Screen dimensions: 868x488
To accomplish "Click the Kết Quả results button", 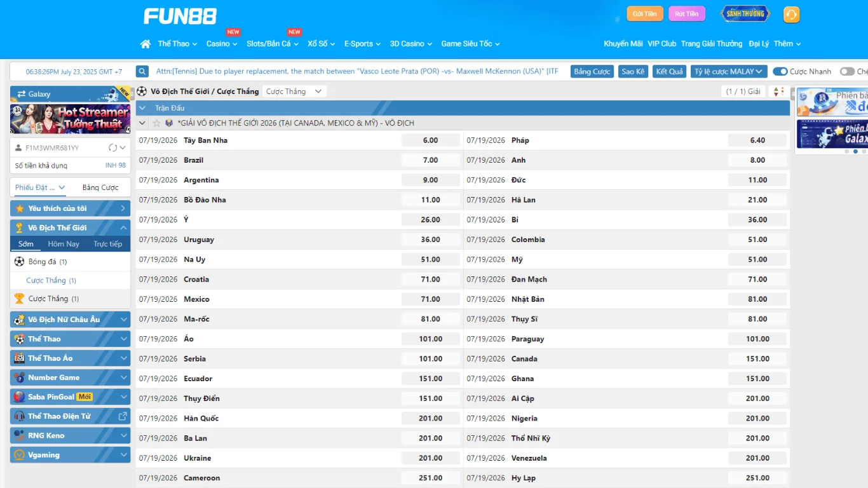I will [x=669, y=72].
